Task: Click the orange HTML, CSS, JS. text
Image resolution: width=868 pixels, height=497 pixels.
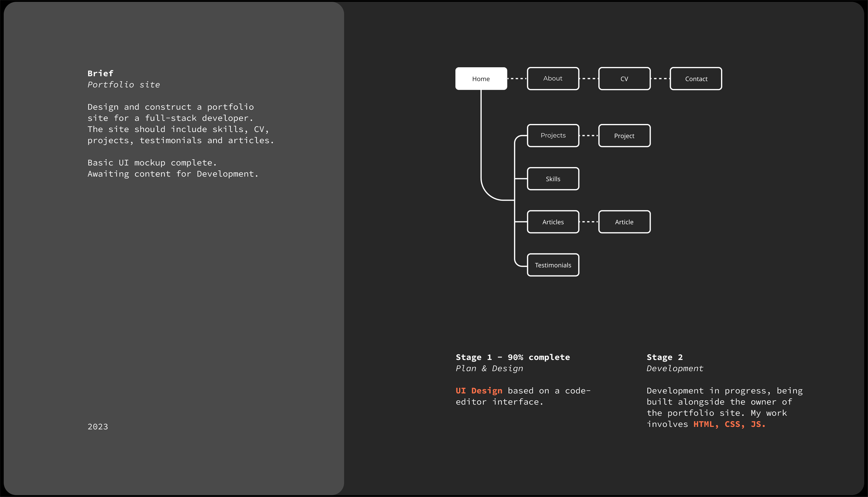Action: (729, 424)
